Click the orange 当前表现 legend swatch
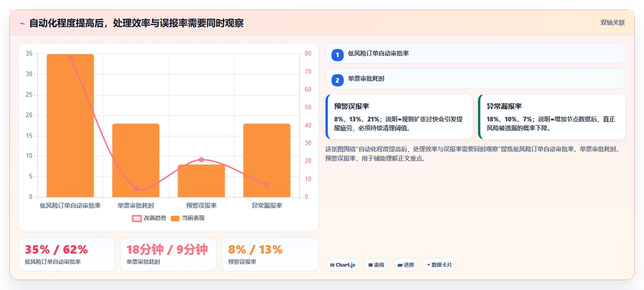This screenshot has width=644, height=290. click(x=175, y=218)
